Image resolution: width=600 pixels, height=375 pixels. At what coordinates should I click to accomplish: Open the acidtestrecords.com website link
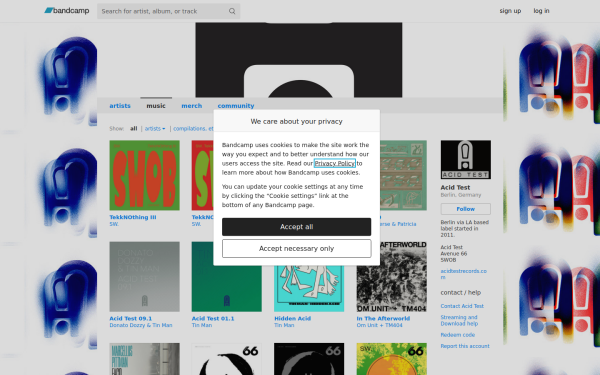pos(463,274)
